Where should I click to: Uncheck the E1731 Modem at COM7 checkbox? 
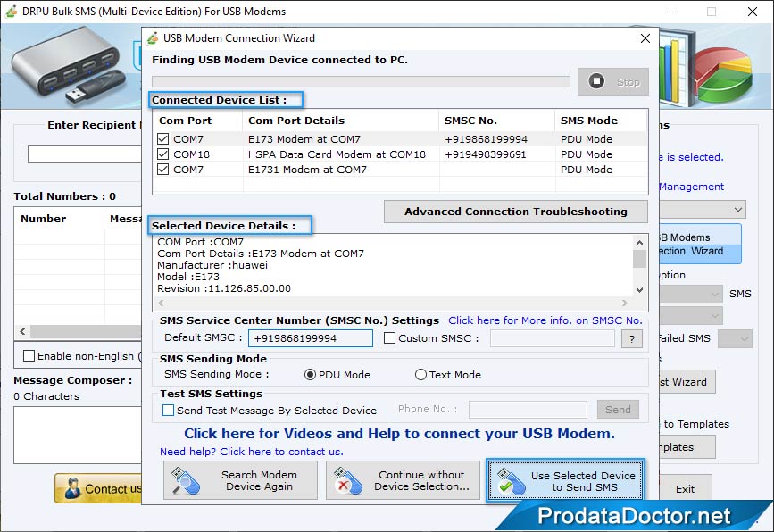[x=162, y=170]
